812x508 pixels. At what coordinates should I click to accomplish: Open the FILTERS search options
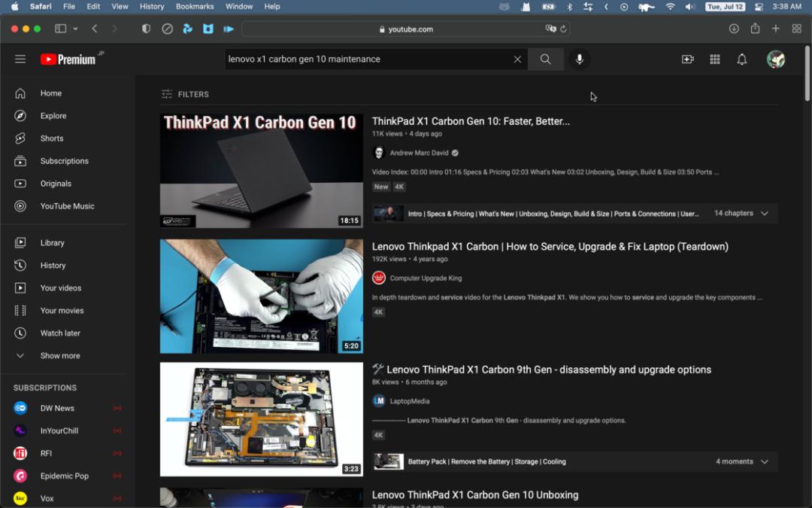(x=185, y=94)
